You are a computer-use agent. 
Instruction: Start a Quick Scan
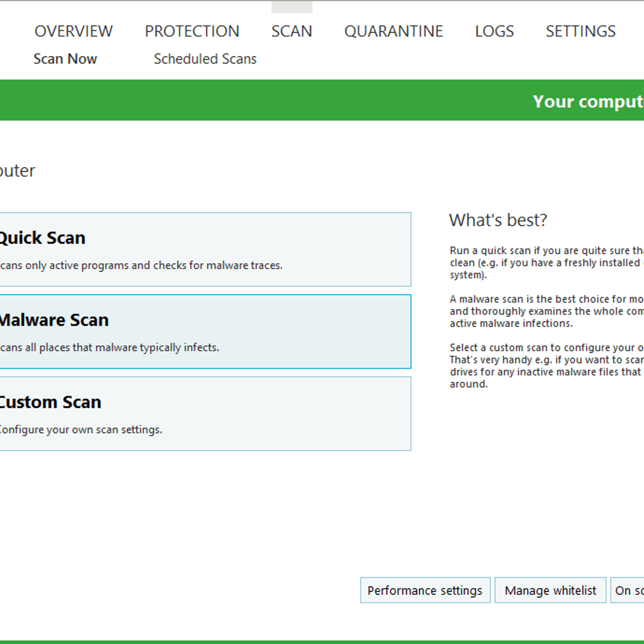[201, 249]
